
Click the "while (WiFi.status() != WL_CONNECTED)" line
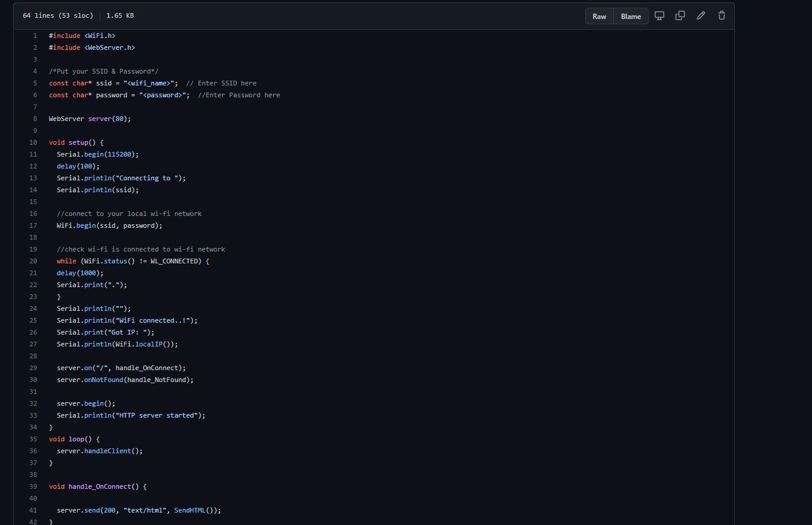(134, 261)
